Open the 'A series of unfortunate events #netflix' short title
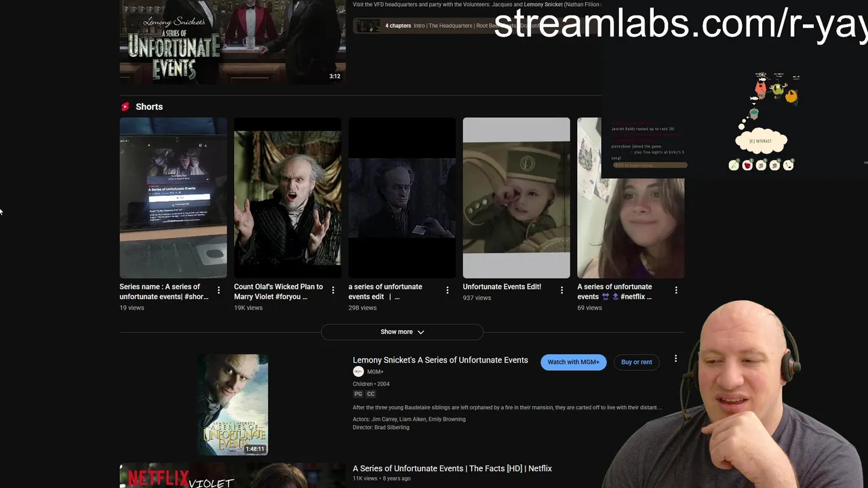Viewport: 868px width, 488px height. pyautogui.click(x=614, y=291)
